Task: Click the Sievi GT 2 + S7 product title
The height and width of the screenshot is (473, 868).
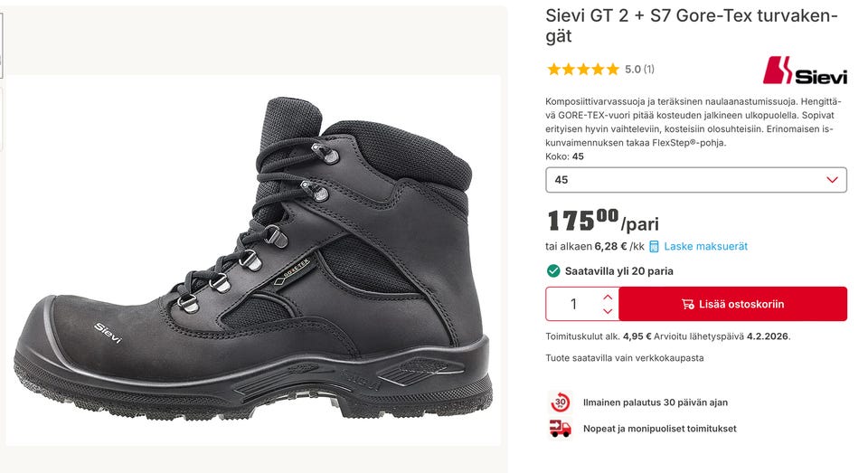Action: pos(692,25)
